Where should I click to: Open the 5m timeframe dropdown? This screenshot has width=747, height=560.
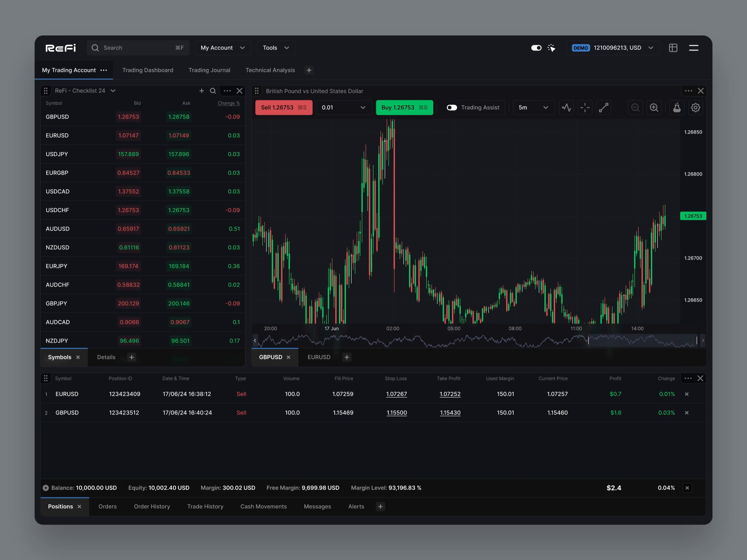tap(534, 108)
